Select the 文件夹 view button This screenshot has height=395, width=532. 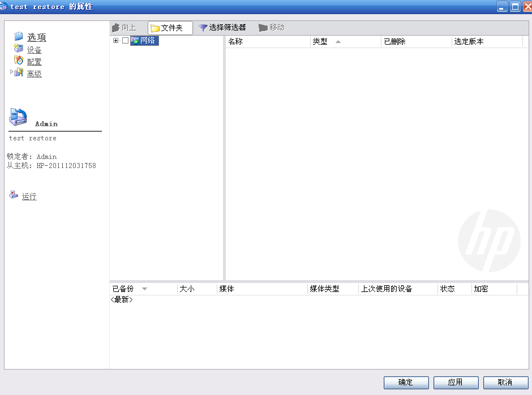coord(170,28)
